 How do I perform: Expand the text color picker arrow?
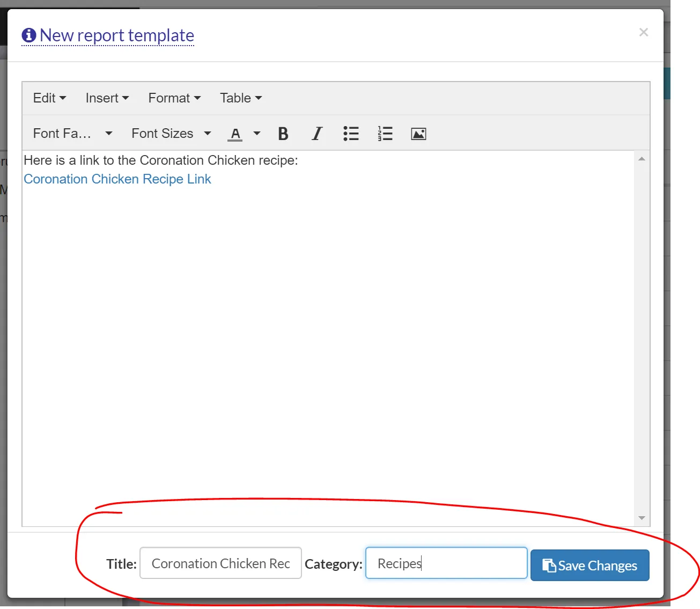tap(257, 134)
